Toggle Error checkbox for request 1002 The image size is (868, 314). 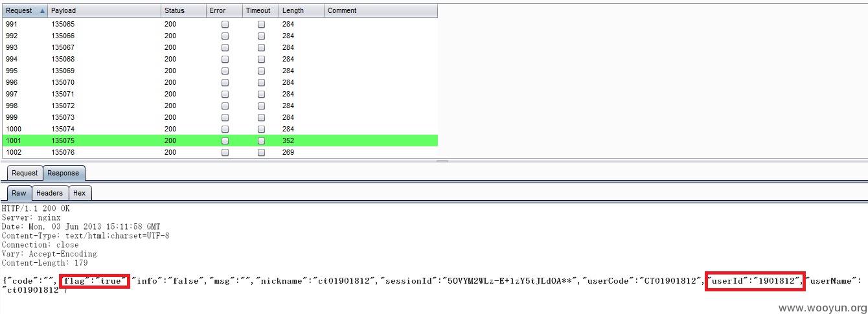pyautogui.click(x=225, y=152)
